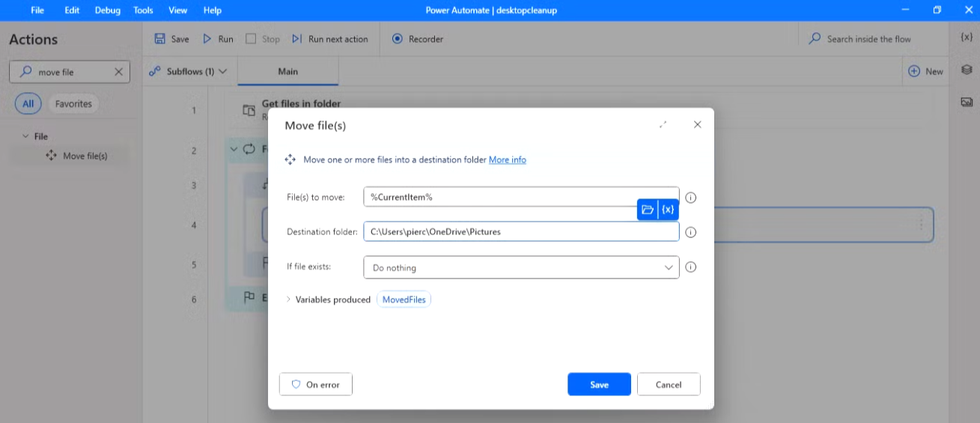This screenshot has height=423, width=980.
Task: Open the More info link
Action: (x=508, y=159)
